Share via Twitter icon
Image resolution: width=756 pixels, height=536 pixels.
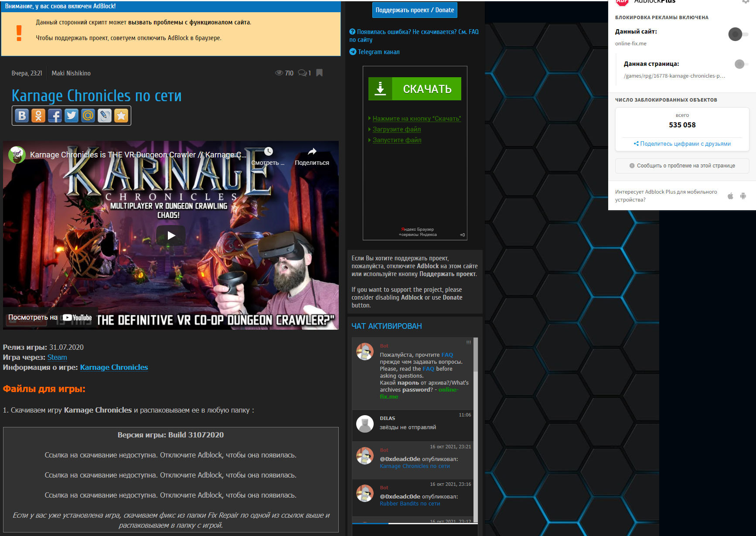click(72, 116)
